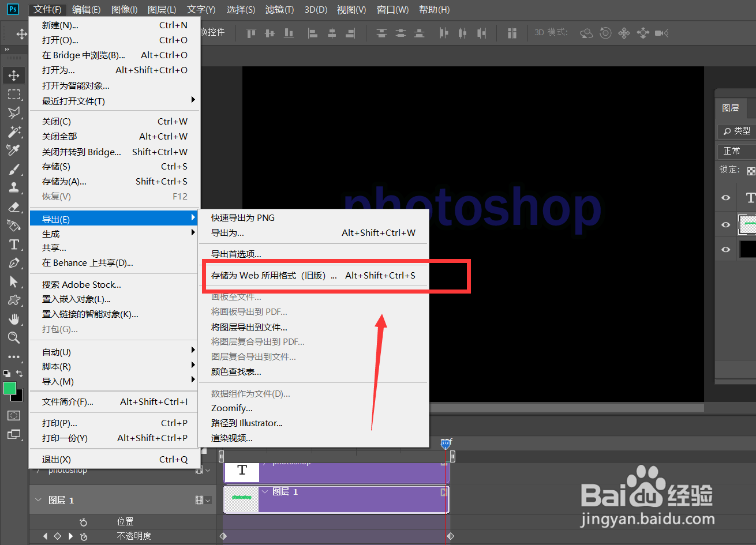Image resolution: width=756 pixels, height=545 pixels.
Task: Switch to the 图层 panel tab
Action: click(x=730, y=108)
